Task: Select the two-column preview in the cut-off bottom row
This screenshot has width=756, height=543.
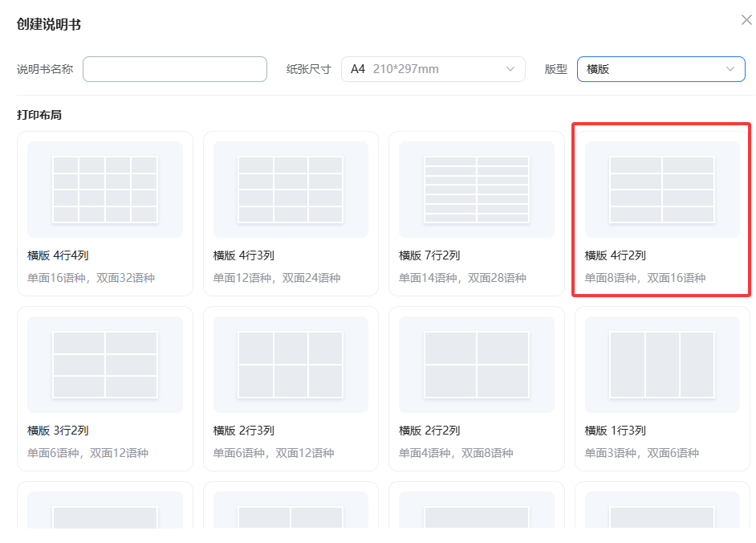Action: point(291,516)
